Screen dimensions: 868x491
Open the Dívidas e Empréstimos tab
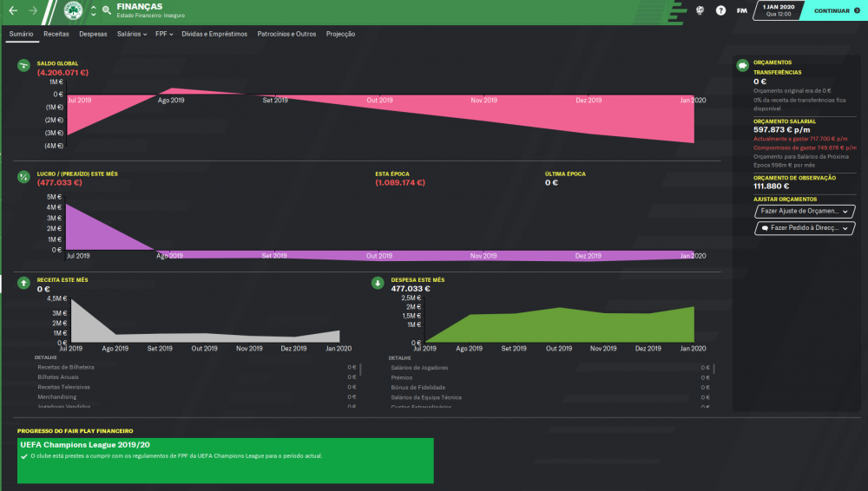214,35
